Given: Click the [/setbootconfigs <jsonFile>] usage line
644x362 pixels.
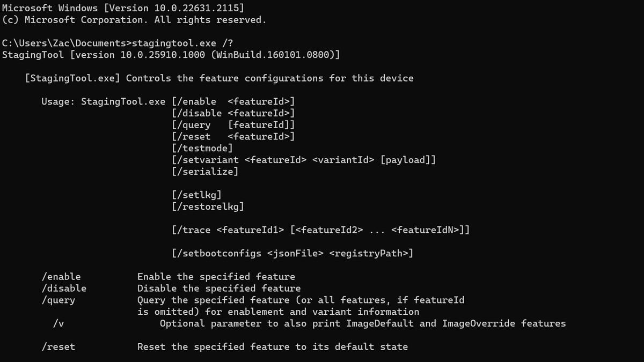Looking at the screenshot, I should (292, 253).
